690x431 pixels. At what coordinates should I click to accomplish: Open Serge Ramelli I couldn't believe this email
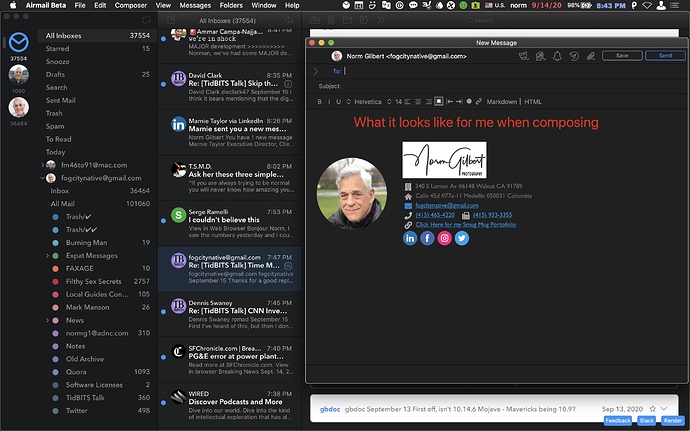[x=229, y=223]
